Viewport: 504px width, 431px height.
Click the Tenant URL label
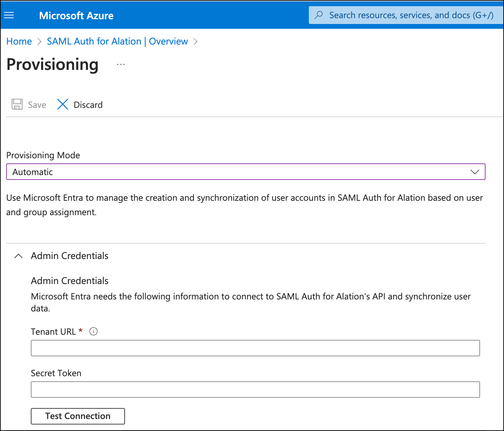pyautogui.click(x=53, y=332)
